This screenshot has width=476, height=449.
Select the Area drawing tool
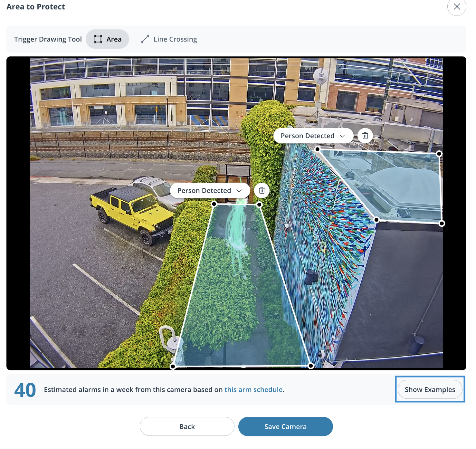click(x=107, y=39)
